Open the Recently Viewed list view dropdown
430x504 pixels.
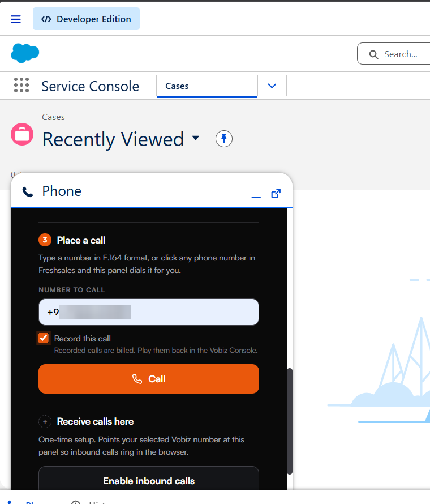tap(196, 138)
